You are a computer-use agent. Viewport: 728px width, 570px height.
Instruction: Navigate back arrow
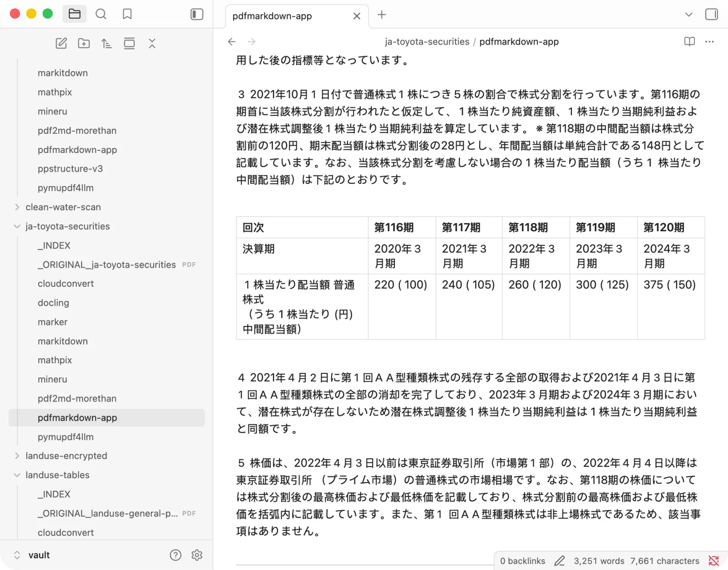(x=232, y=41)
